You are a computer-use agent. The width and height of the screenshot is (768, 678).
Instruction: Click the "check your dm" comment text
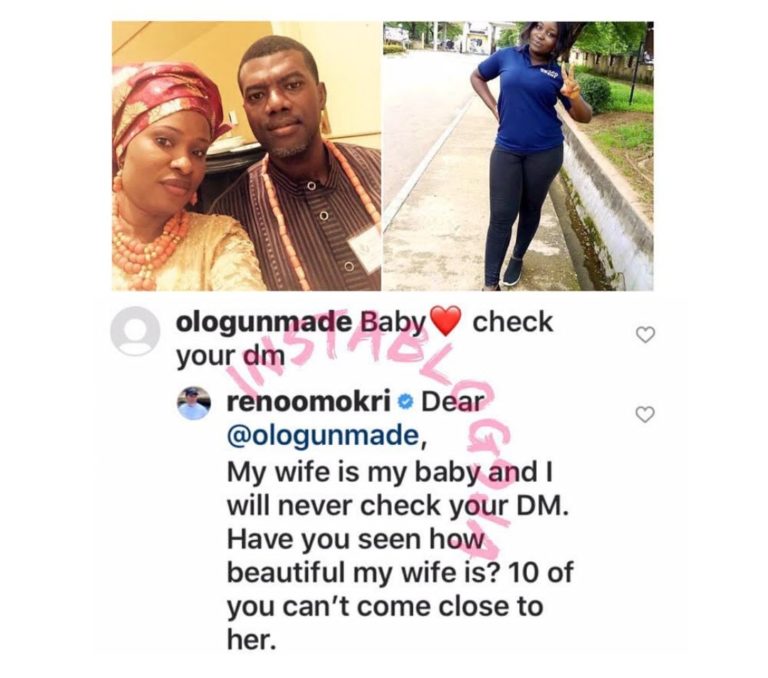pos(230,355)
